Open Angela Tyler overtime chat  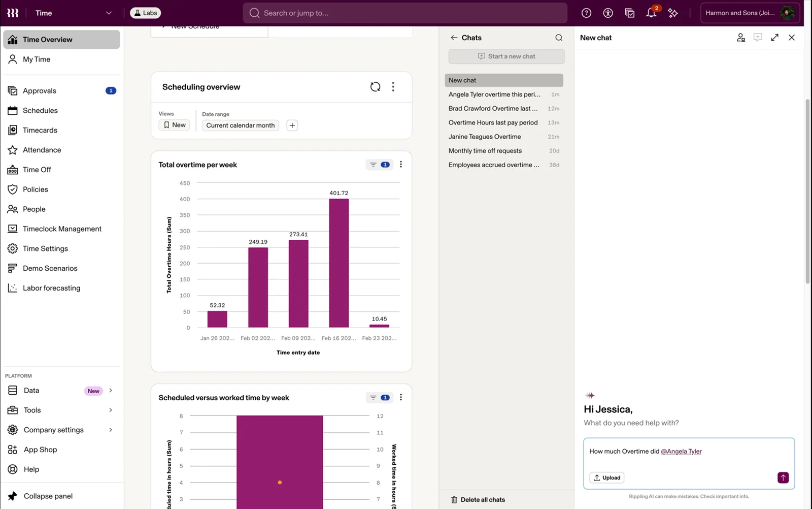504,94
